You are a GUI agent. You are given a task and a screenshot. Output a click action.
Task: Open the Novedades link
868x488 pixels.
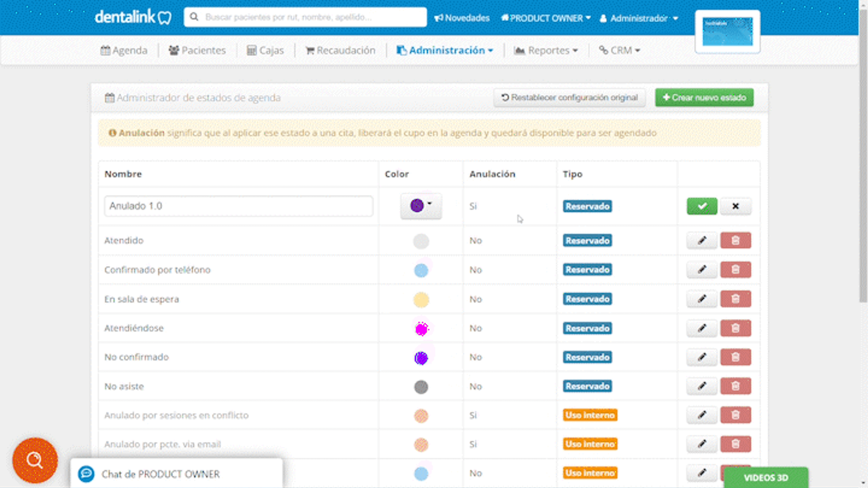(462, 18)
